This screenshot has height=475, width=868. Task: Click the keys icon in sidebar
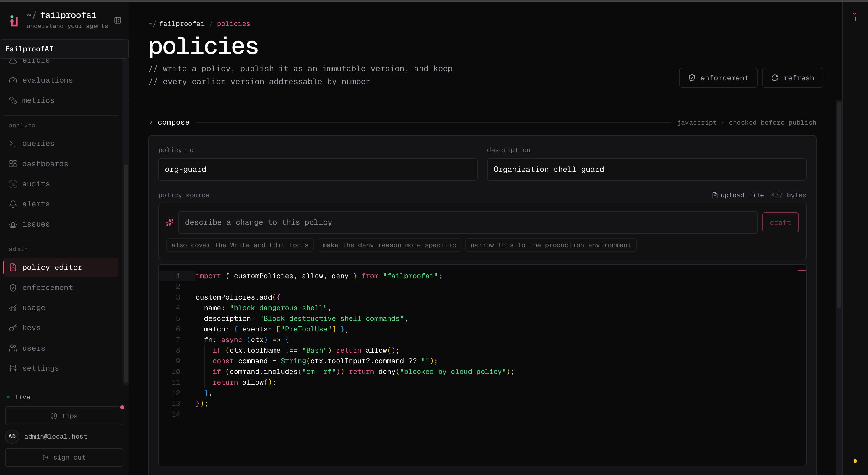click(x=13, y=328)
